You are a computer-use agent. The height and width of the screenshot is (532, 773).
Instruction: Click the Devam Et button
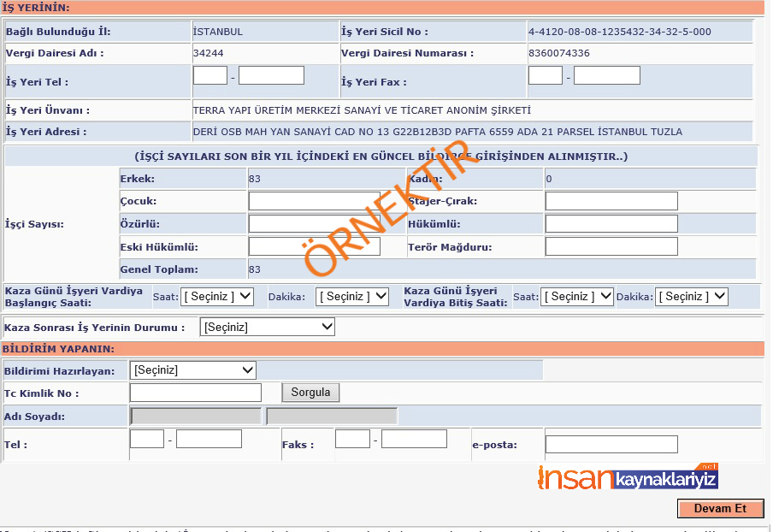pos(720,509)
